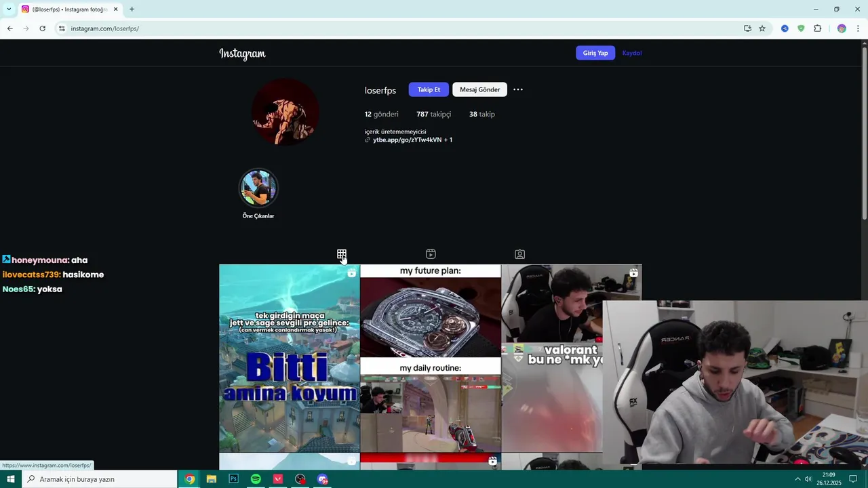Expand the tab search dropdown arrow
Viewport: 868px width, 488px height.
coord(8,9)
